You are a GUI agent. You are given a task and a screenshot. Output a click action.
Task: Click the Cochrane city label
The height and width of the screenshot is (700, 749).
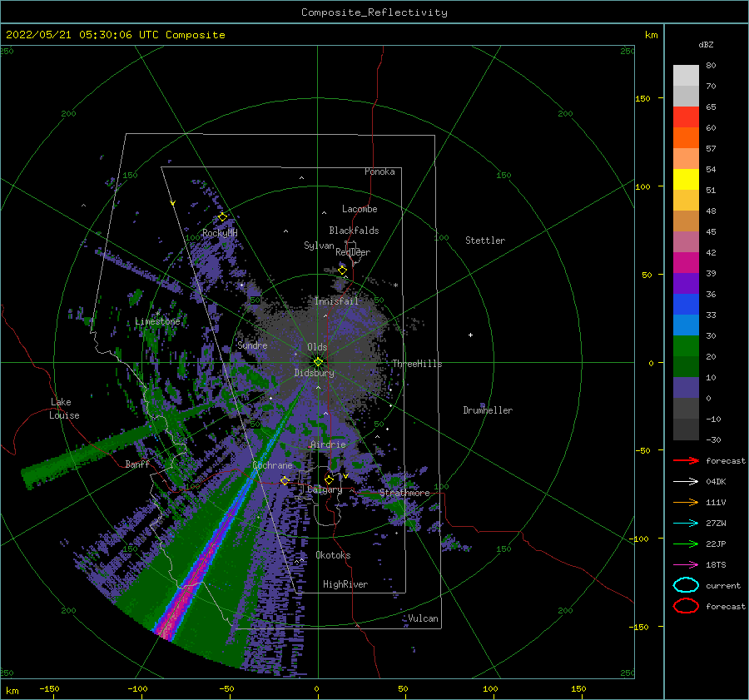[272, 465]
